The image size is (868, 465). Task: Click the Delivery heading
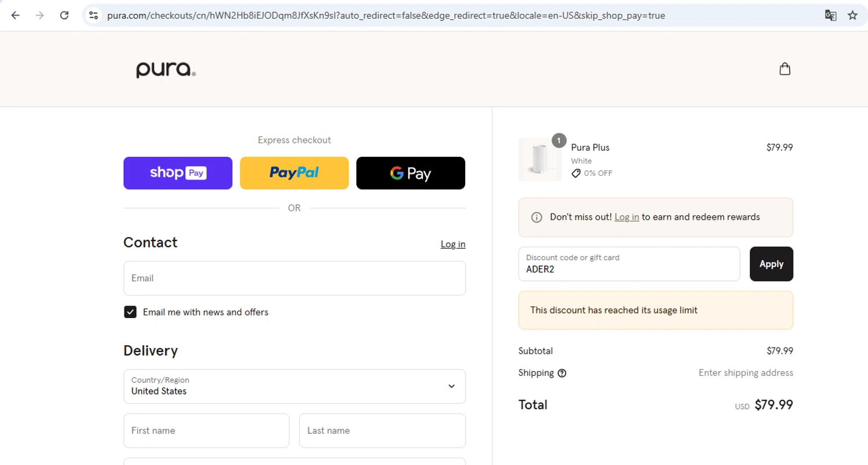coord(150,351)
